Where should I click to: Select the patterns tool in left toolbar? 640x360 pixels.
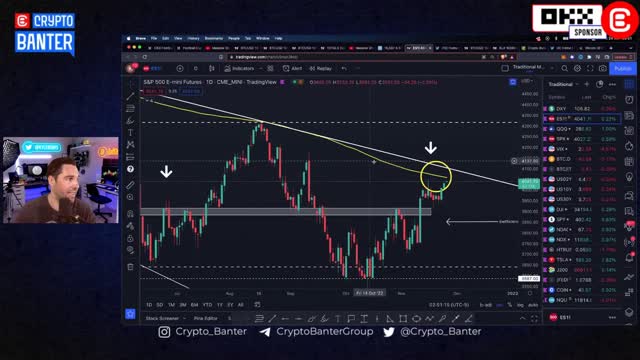coord(130,144)
